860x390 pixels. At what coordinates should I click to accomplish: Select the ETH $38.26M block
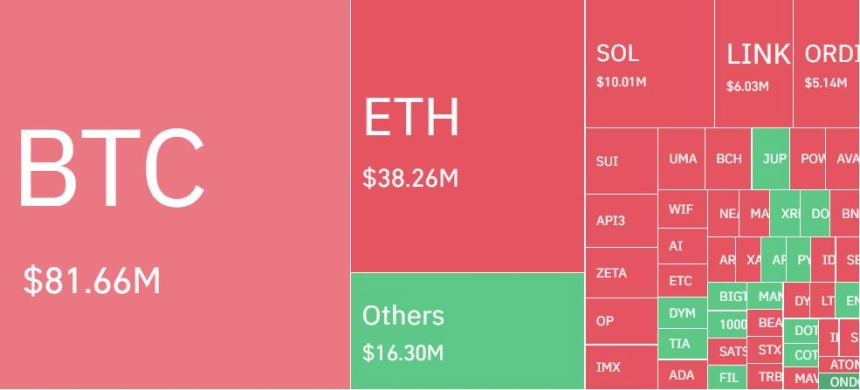(467, 135)
